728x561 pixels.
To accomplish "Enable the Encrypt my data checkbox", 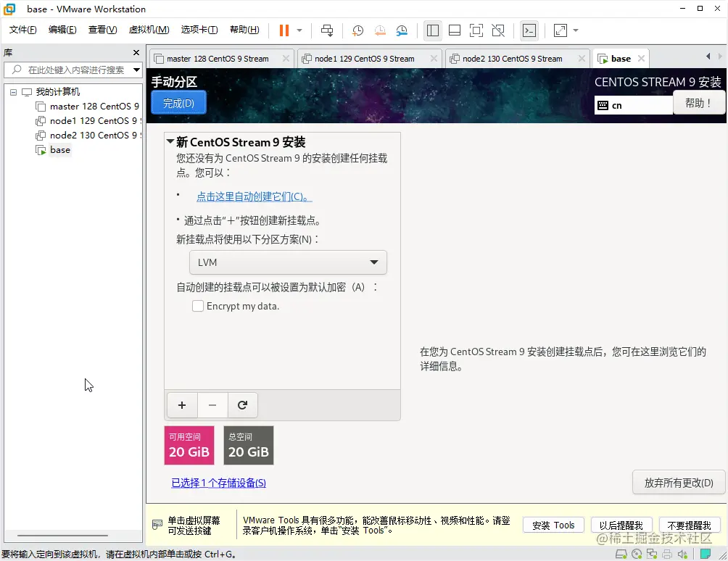I will point(198,307).
